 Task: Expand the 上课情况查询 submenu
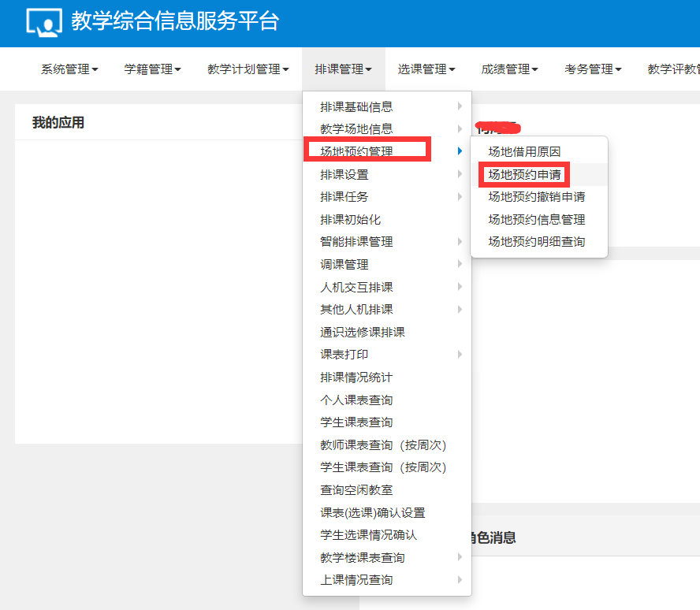pos(356,580)
